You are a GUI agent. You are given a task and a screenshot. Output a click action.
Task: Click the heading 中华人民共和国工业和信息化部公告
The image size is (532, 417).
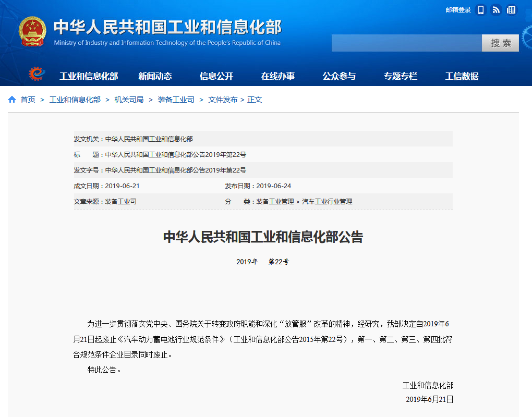click(263, 237)
